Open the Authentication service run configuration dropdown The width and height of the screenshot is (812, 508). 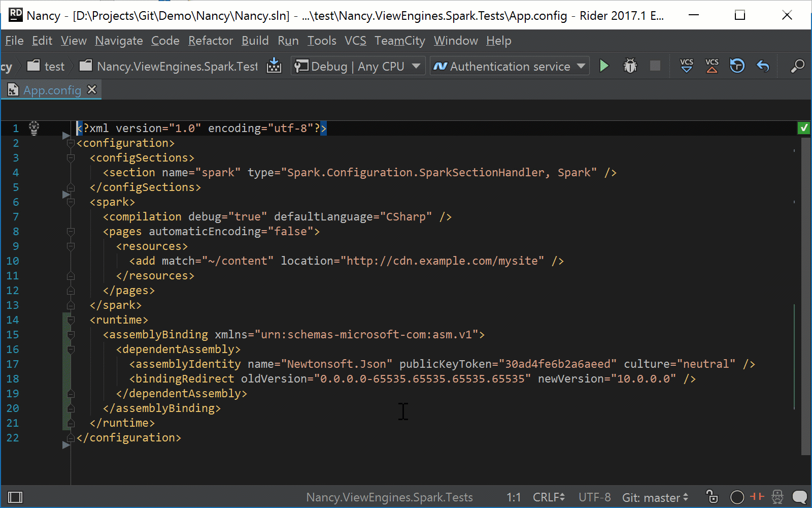pyautogui.click(x=509, y=66)
